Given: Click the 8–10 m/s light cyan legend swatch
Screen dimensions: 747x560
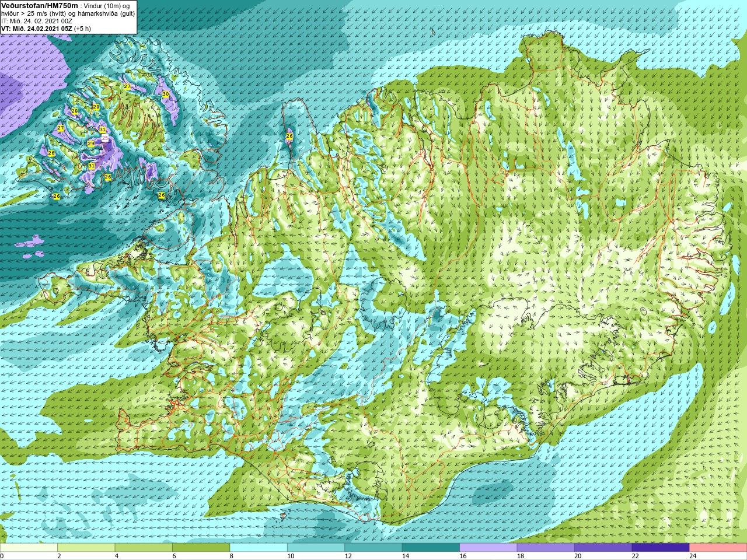Looking at the screenshot, I should 259,547.
